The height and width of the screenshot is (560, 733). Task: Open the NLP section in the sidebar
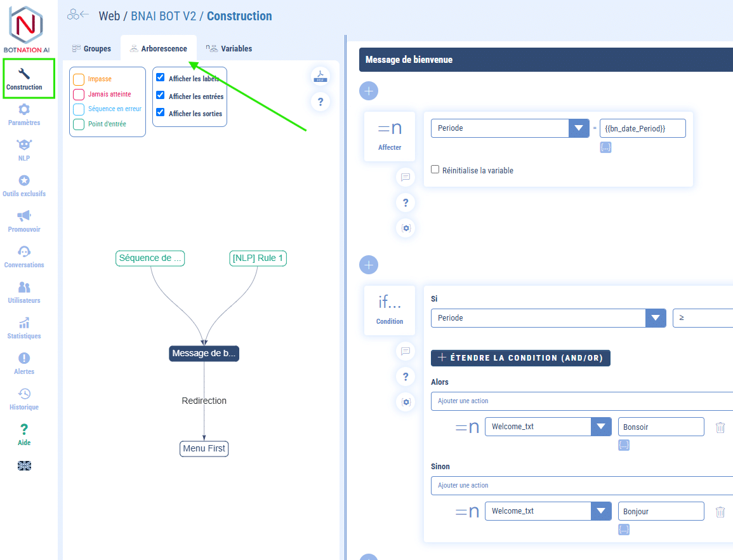pos(23,150)
